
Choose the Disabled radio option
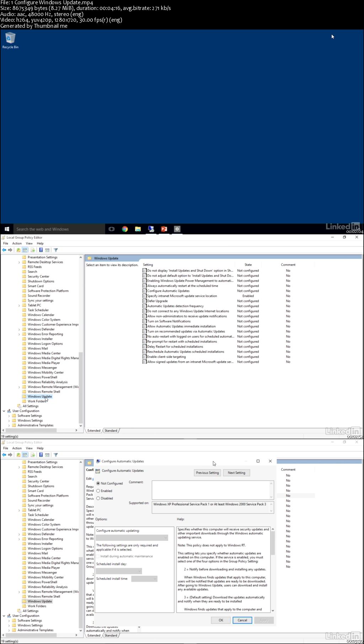click(98, 498)
